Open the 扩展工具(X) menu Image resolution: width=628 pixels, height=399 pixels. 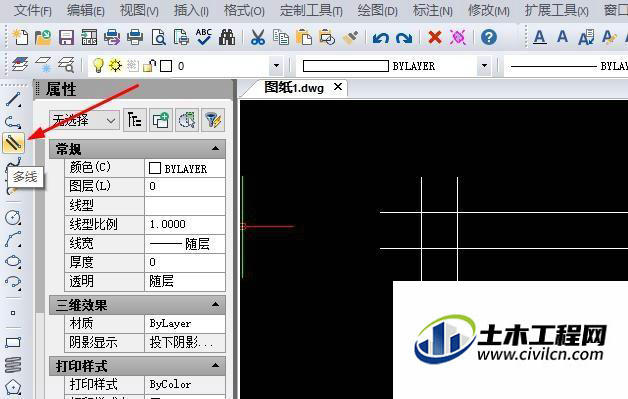(557, 10)
